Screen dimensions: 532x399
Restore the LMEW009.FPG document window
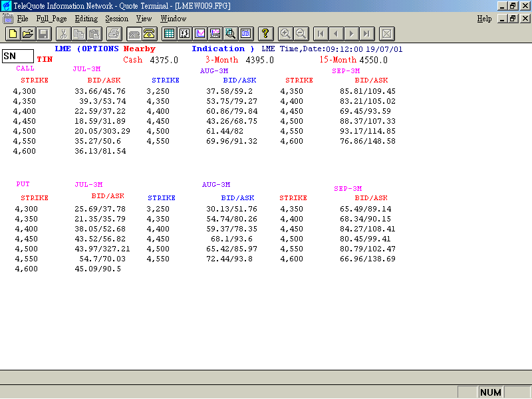[513, 19]
